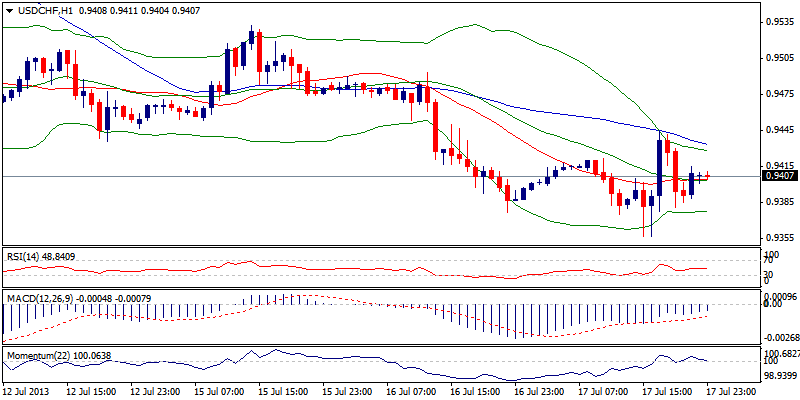Click the dropdown triangle beside USDCHF,H1

pos(8,9)
